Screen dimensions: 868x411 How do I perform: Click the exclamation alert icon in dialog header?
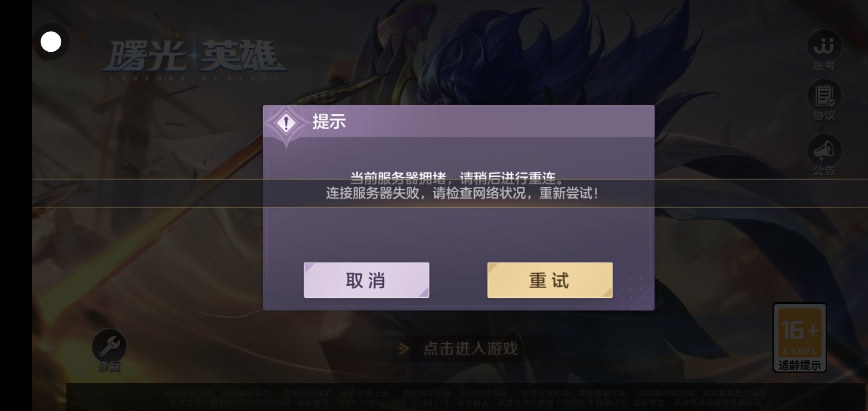click(286, 123)
